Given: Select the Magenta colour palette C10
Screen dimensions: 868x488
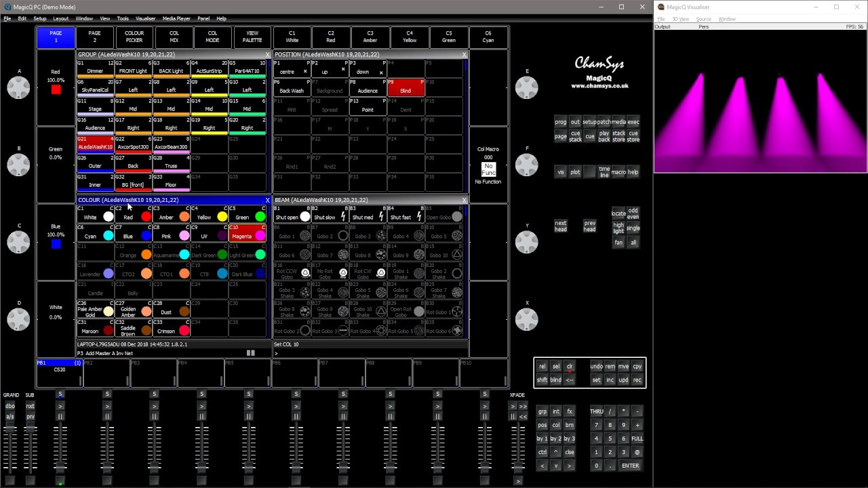Looking at the screenshot, I should click(248, 232).
